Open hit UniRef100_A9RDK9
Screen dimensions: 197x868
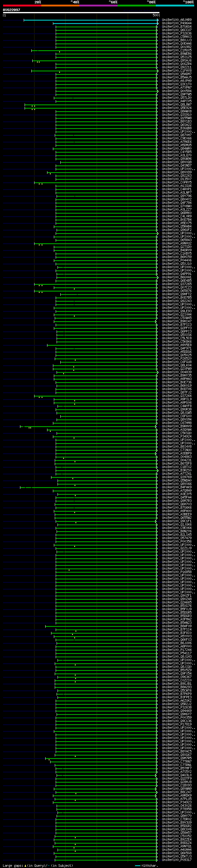click(177, 796)
